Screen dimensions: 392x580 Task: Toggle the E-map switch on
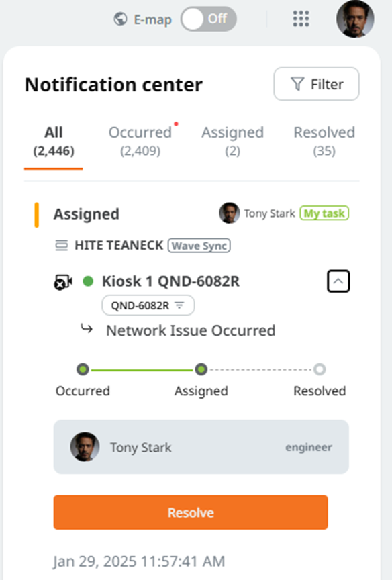click(x=209, y=19)
